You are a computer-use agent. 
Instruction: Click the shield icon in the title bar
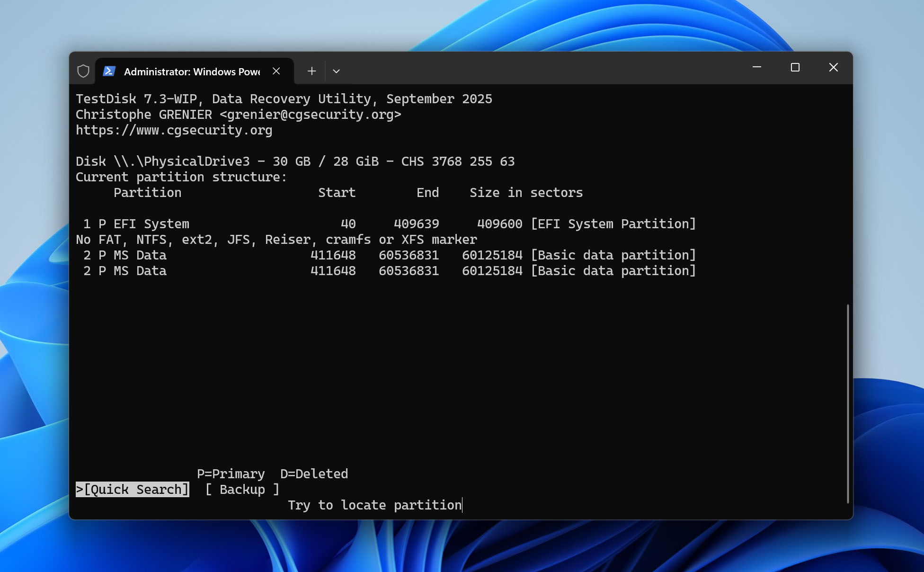point(83,71)
